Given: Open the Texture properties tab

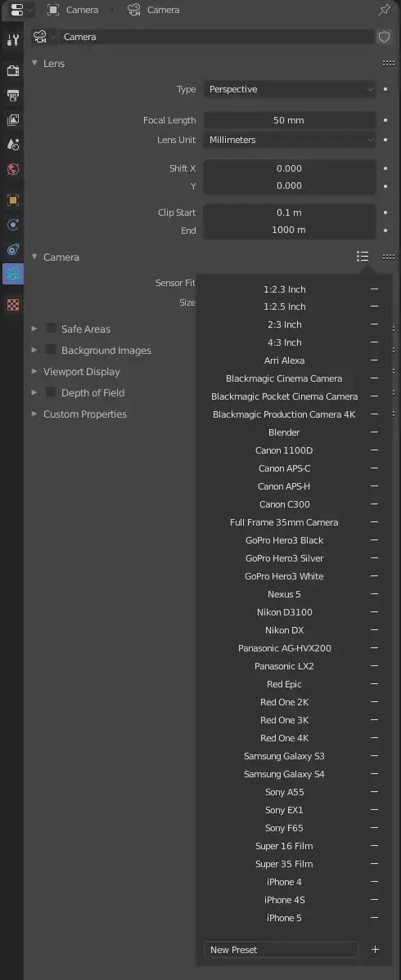Looking at the screenshot, I should pyautogui.click(x=12, y=305).
